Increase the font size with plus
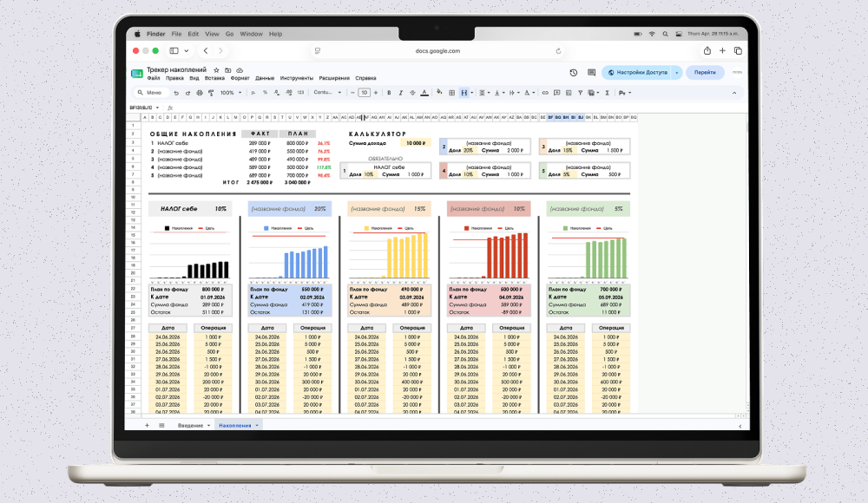Image resolution: width=868 pixels, height=503 pixels. [x=376, y=93]
